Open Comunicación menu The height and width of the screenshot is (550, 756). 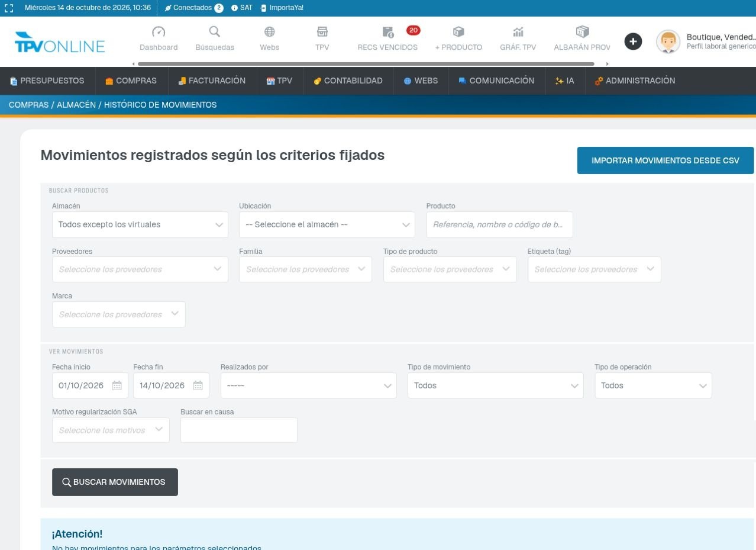click(497, 81)
